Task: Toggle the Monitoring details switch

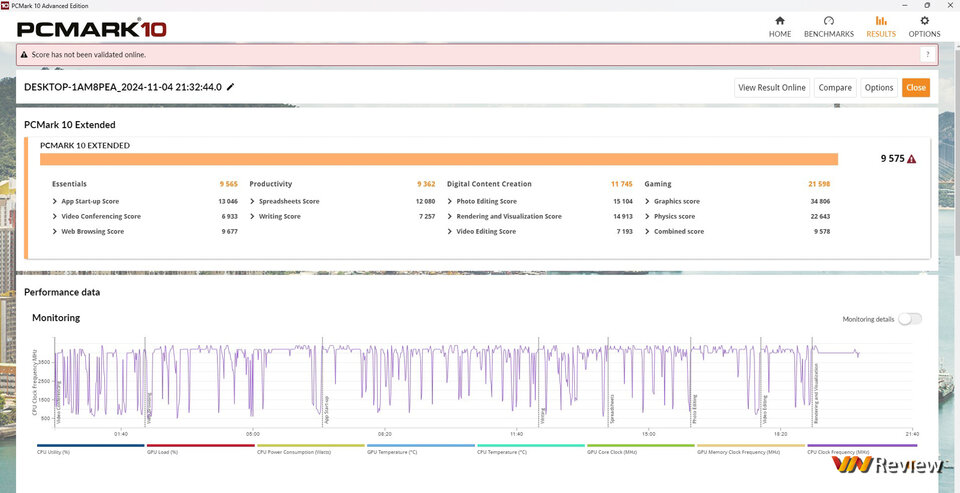Action: point(910,319)
